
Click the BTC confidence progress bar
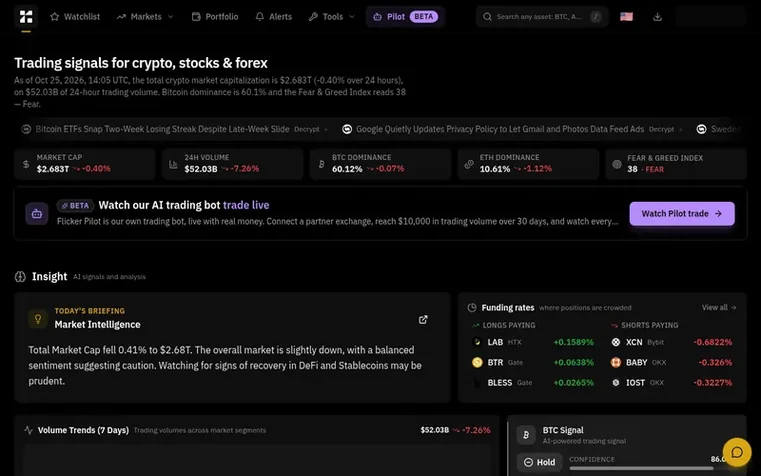point(647,468)
